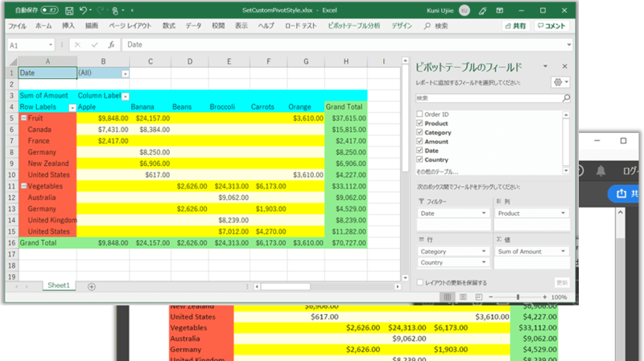Click the zoom slider in status bar

(518, 297)
